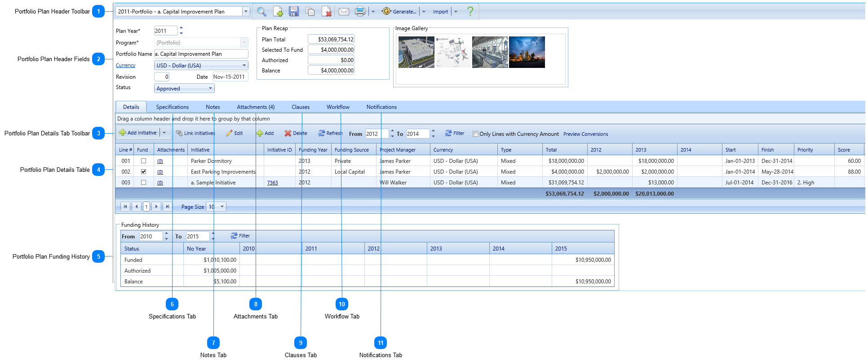Go to the next page of details table
This screenshot has height=363, width=868.
tap(156, 206)
